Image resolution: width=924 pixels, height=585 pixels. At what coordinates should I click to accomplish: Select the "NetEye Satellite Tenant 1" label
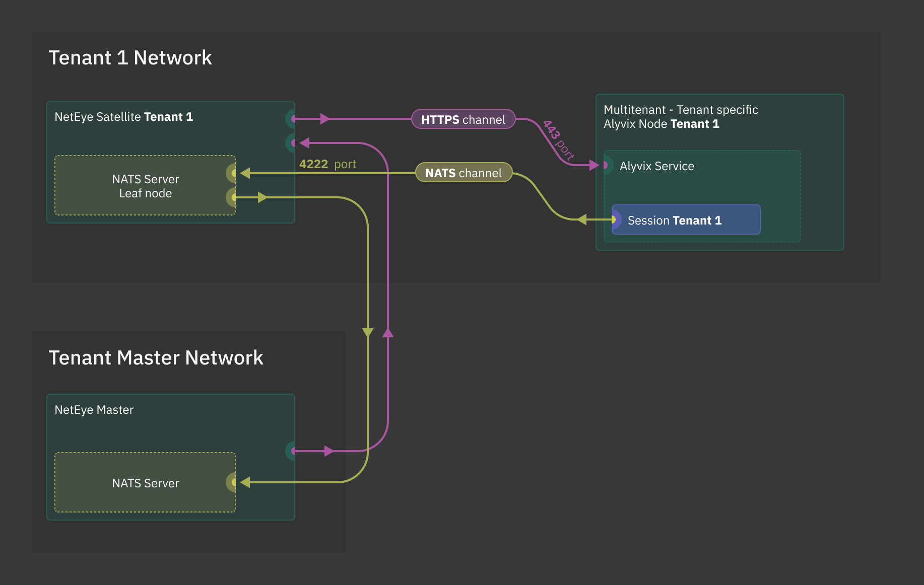tap(123, 117)
